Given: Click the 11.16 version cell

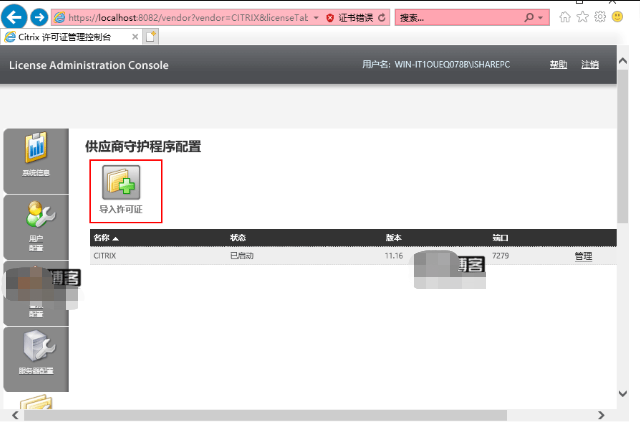Looking at the screenshot, I should click(394, 256).
